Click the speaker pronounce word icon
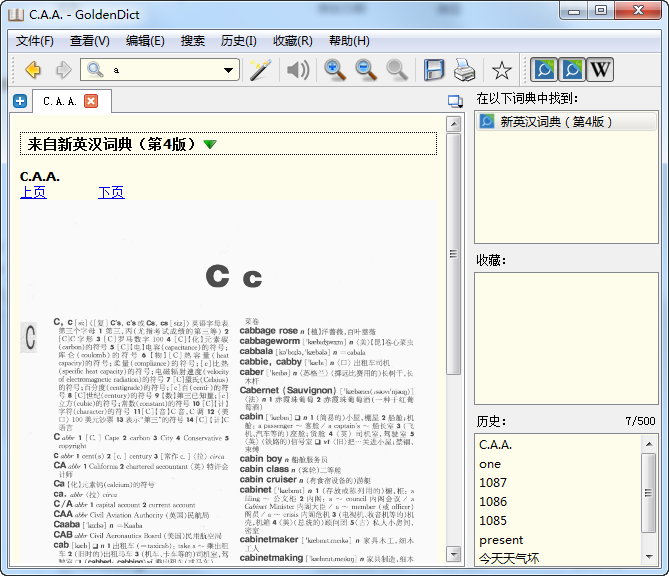Viewport: 669px width, 576px height. click(298, 70)
